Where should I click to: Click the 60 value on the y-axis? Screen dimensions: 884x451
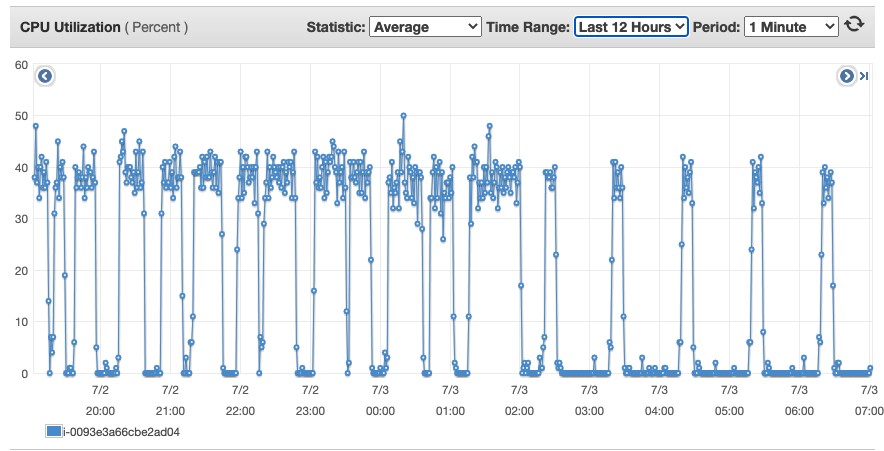20,64
